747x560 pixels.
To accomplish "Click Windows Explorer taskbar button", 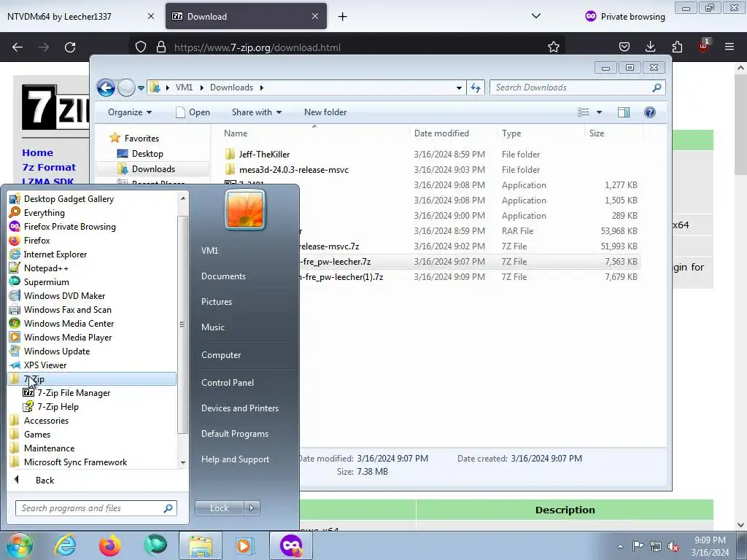I will point(200,545).
